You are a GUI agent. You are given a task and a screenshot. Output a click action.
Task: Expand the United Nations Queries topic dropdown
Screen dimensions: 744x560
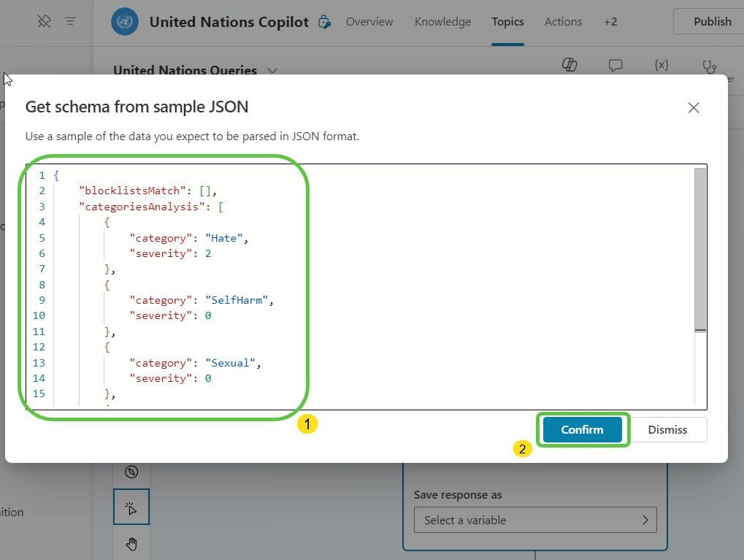tap(272, 70)
